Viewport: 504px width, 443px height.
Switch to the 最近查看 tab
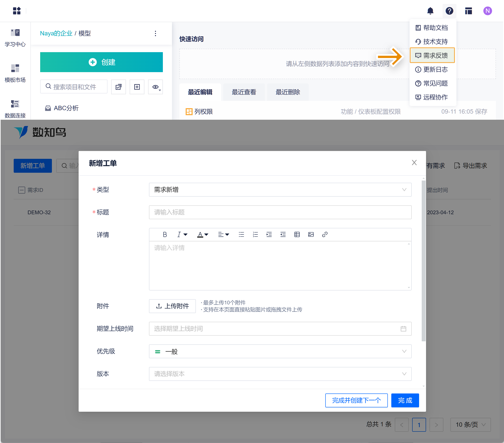pos(244,92)
